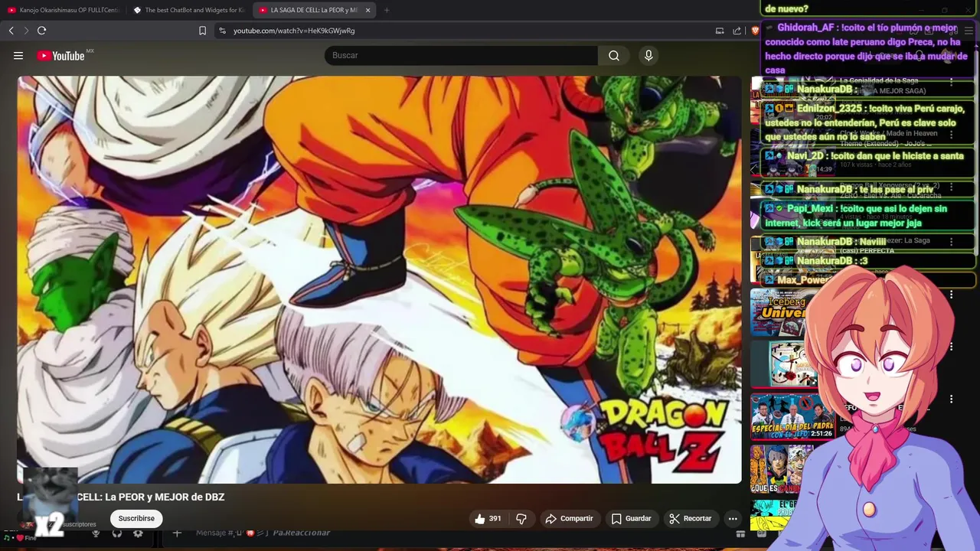Close the LA SAGA DE CELL tab
Screen dimensions: 980x551
coord(368,10)
